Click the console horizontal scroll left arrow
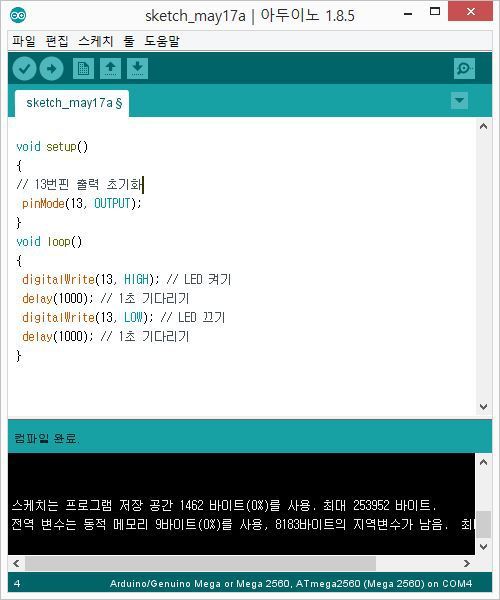 point(16,563)
